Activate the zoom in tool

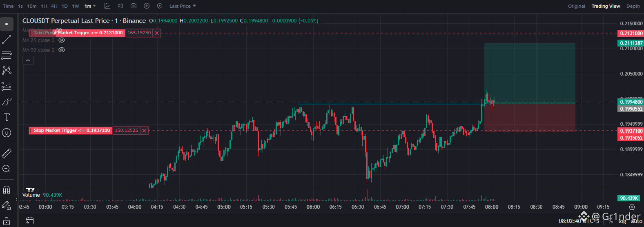[7, 169]
